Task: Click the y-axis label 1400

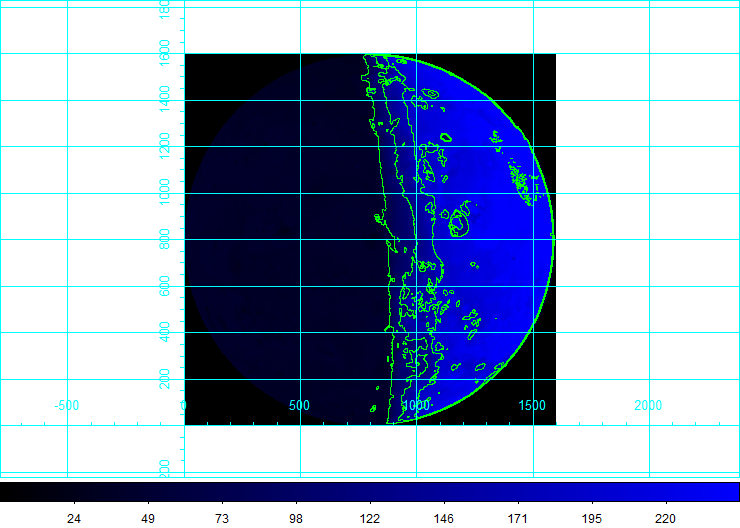Action: pos(166,100)
